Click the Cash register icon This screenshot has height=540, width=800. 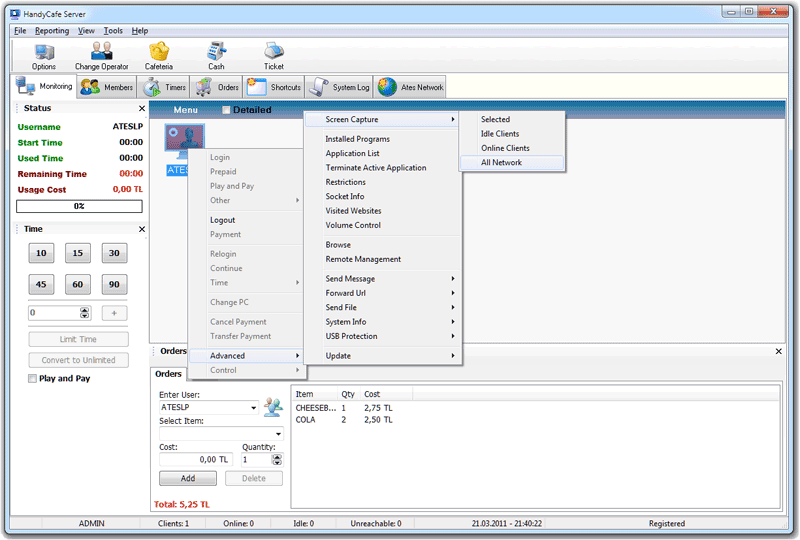coord(216,52)
